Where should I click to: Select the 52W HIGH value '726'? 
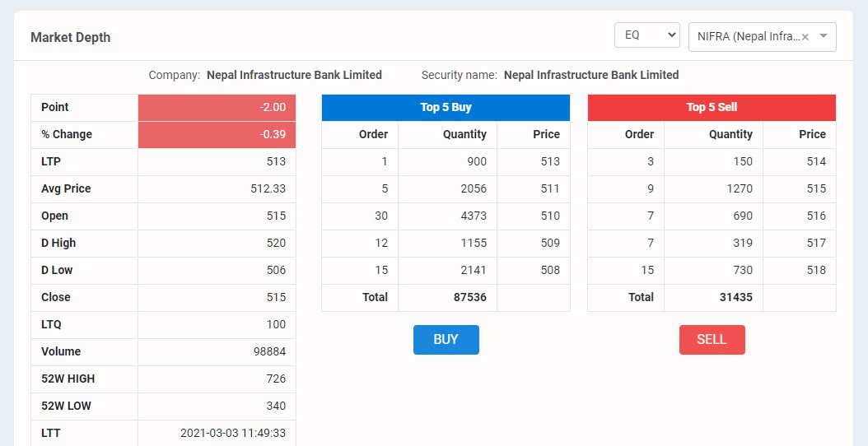tap(276, 379)
